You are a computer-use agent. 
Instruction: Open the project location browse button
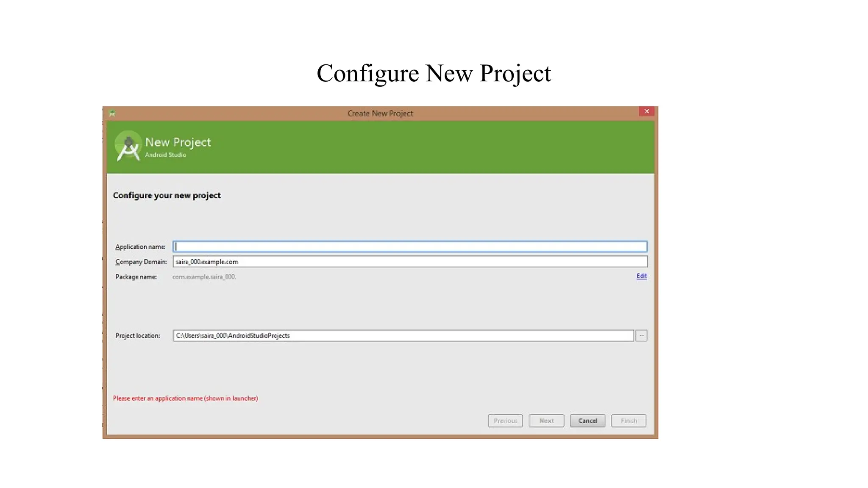641,335
